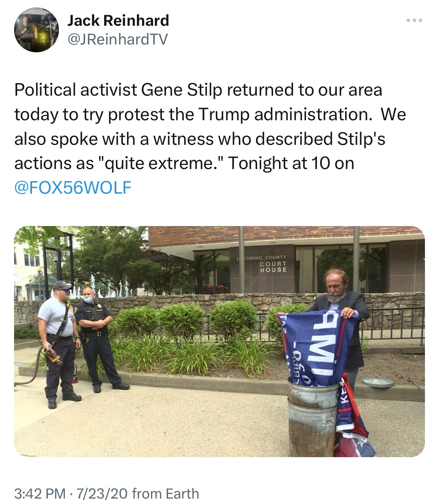
Task: Select the words "Tonight at 10 on"
Action: [291, 164]
